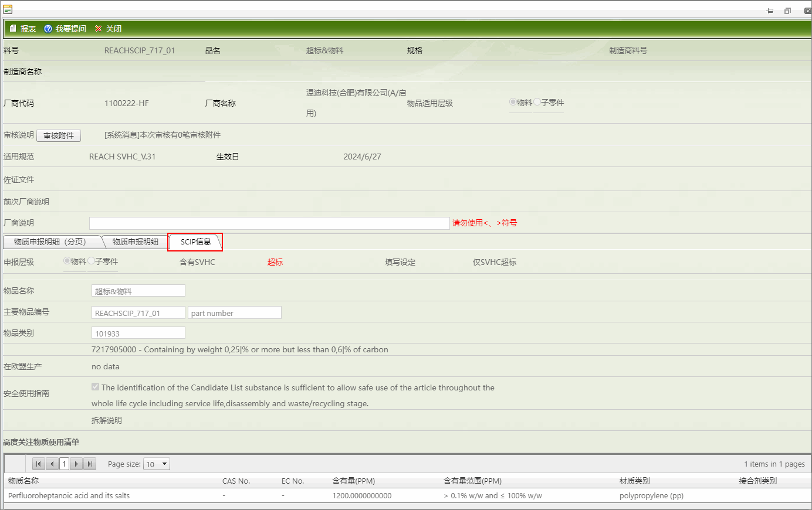Sort by the 含有量(PPM) column header
The image size is (812, 510).
pos(354,481)
